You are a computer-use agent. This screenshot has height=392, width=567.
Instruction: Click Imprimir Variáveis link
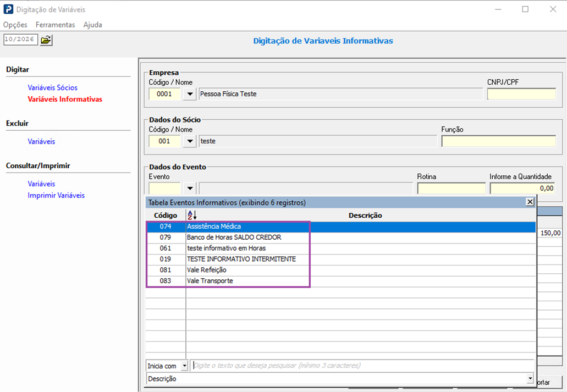coord(56,195)
